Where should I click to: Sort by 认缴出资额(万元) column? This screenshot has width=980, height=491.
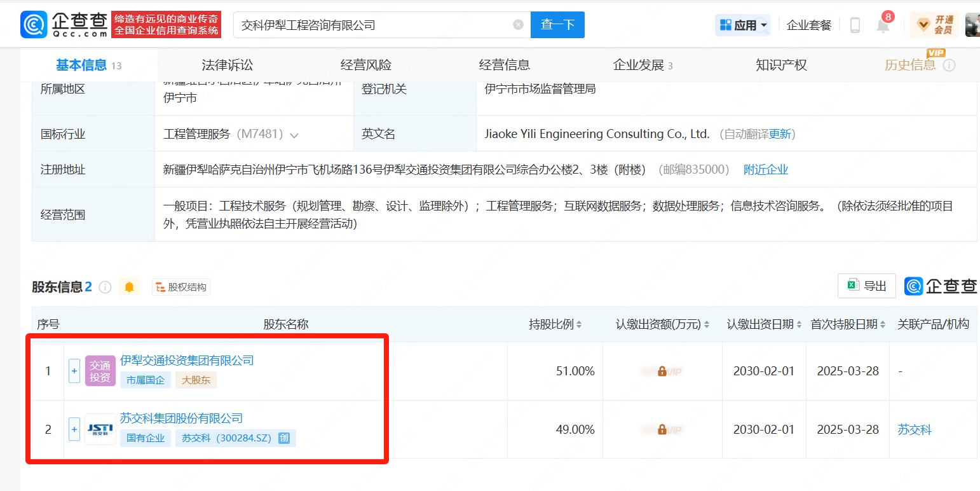click(707, 324)
